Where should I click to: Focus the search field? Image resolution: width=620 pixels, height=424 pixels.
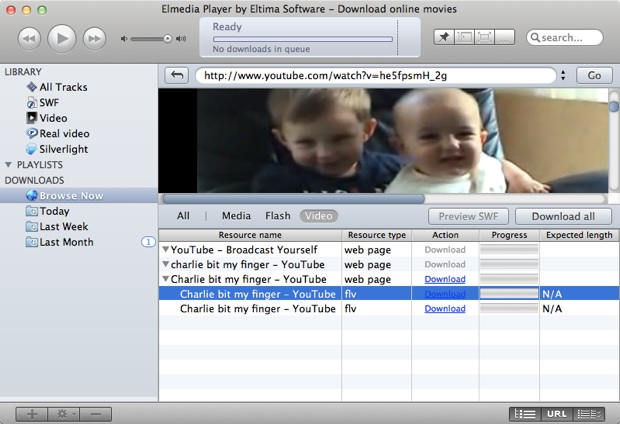[565, 38]
